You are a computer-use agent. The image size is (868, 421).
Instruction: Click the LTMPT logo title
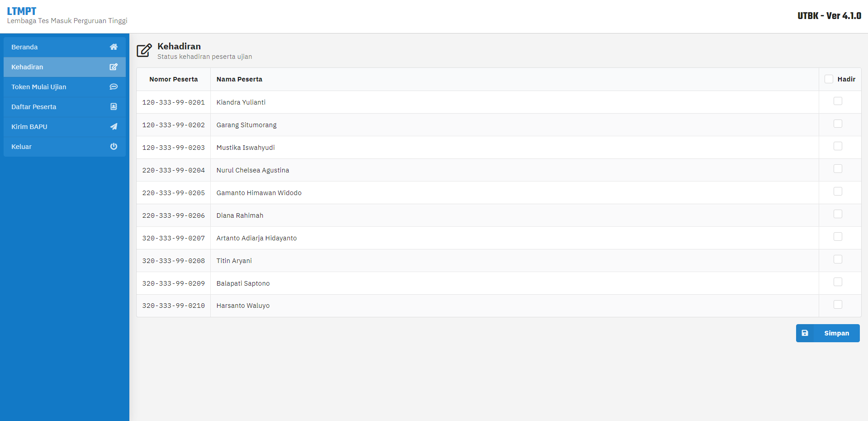pyautogui.click(x=22, y=11)
